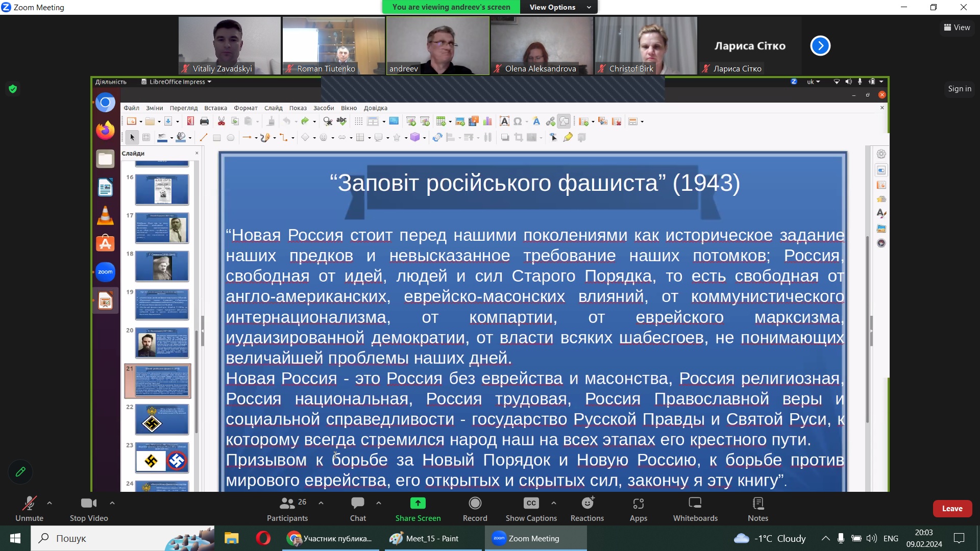Start recording with the Record button

click(x=475, y=509)
